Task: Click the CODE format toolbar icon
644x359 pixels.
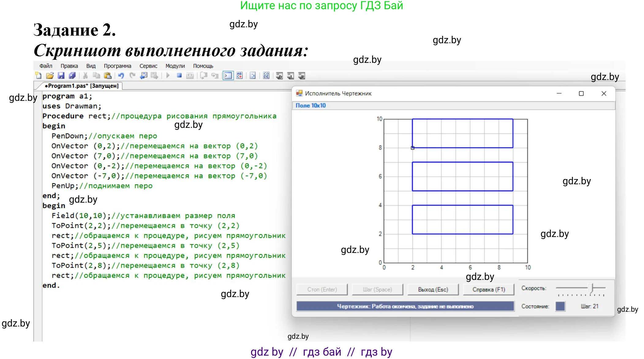Action: click(266, 75)
